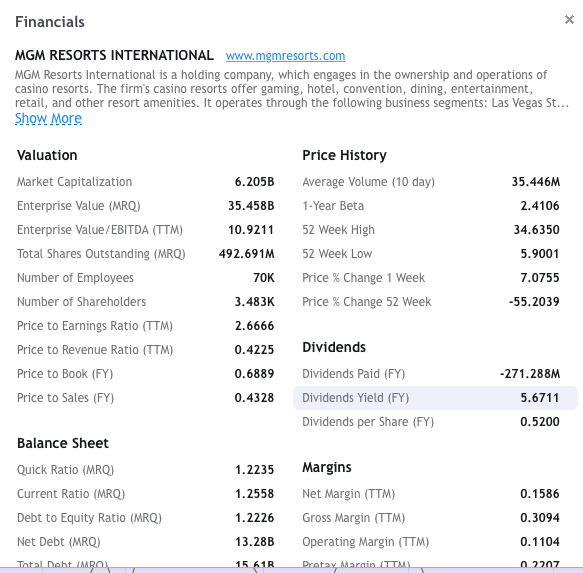
Task: Click the Quick Ratio (MRQ) row
Action: (x=145, y=470)
